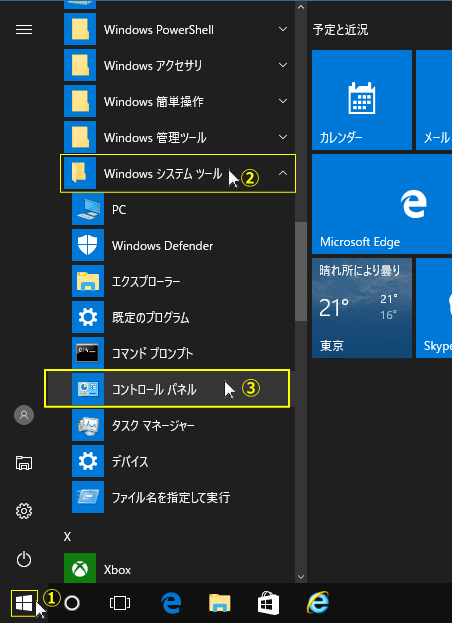Image resolution: width=452 pixels, height=623 pixels.
Task: Select the Windows 簡単操作 label
Action: pyautogui.click(x=154, y=102)
